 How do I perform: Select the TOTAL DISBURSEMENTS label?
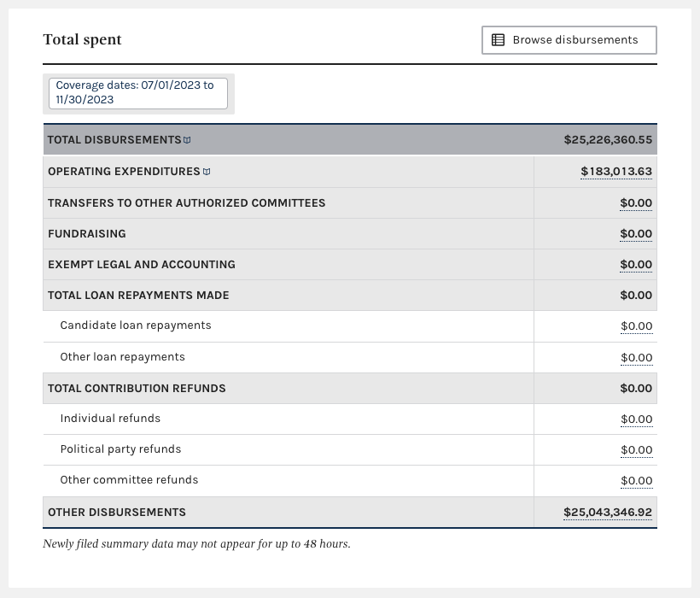tap(114, 140)
